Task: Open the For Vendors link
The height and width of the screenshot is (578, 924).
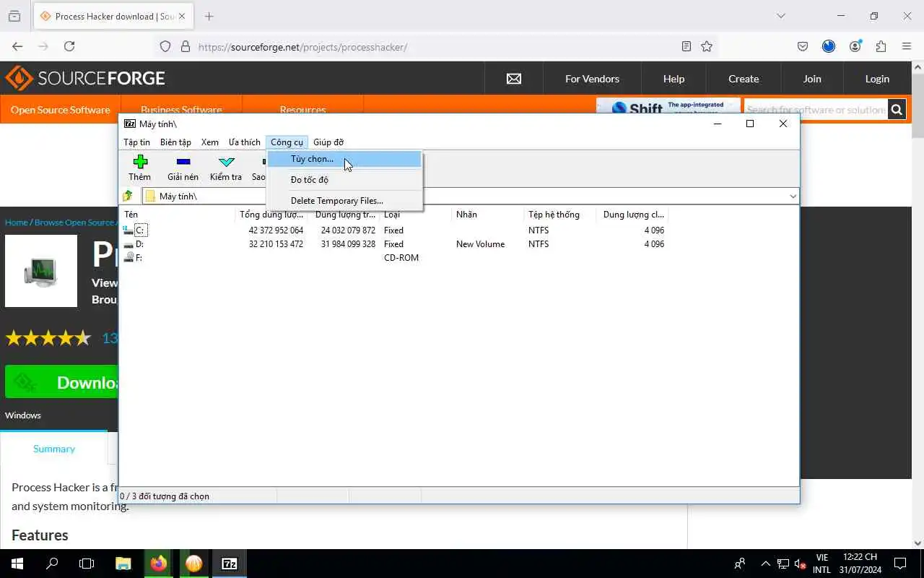Action: click(x=592, y=79)
